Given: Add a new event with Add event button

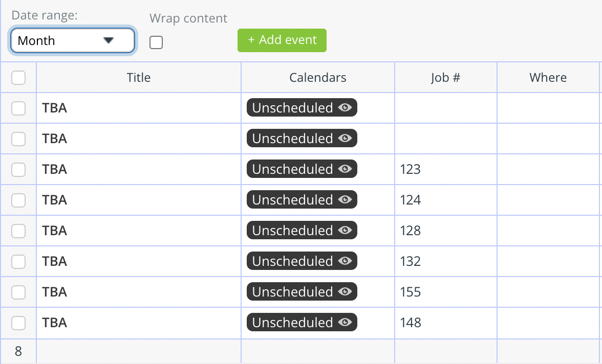Looking at the screenshot, I should [x=282, y=40].
